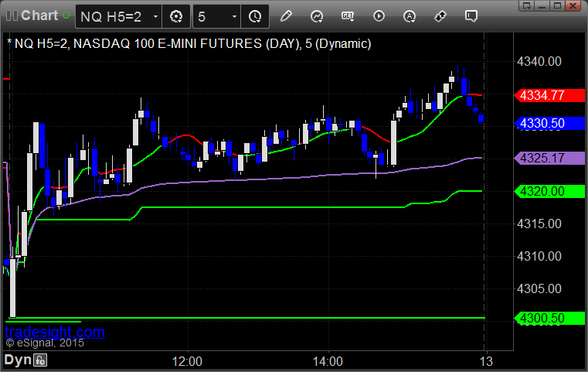The height and width of the screenshot is (372, 588).
Task: Click the 4315.00 price axis label
Action: (539, 224)
